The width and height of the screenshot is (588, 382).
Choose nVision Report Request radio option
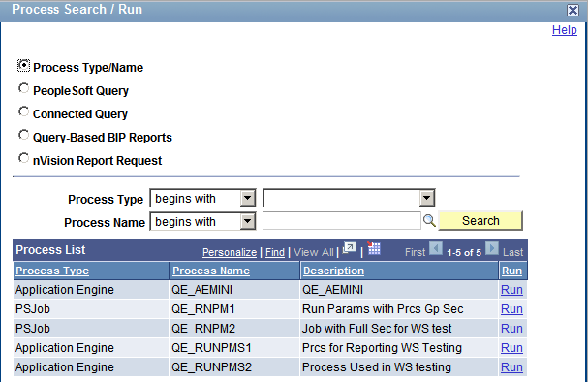point(23,158)
